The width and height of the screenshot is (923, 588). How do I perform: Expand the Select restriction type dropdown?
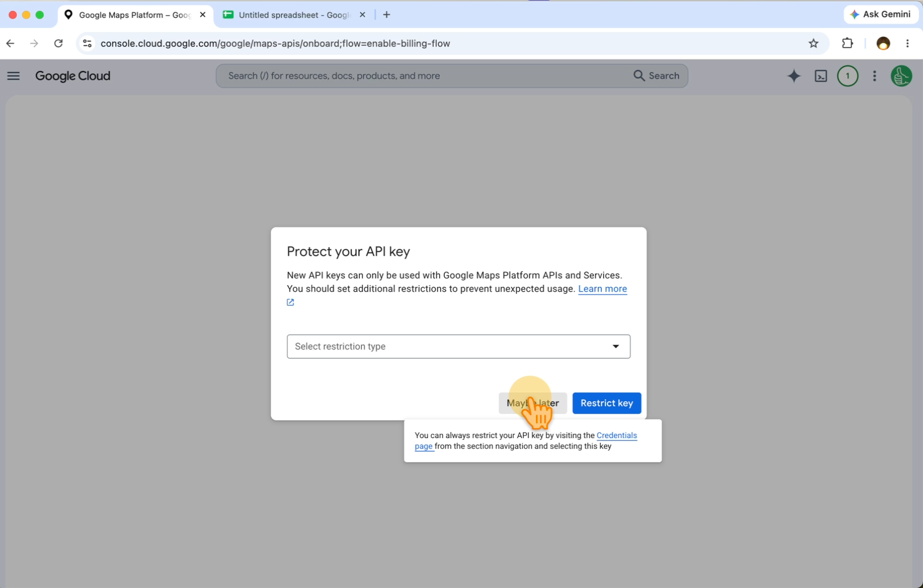click(458, 347)
